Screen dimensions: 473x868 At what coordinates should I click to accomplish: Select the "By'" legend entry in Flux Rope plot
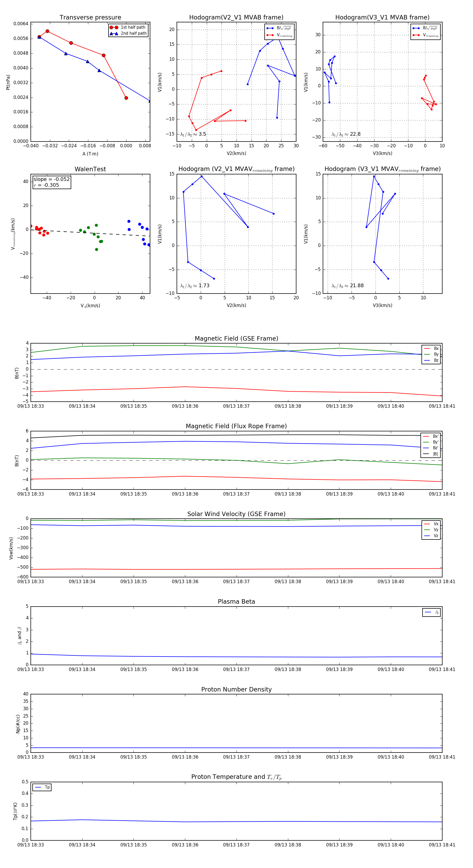tap(431, 442)
